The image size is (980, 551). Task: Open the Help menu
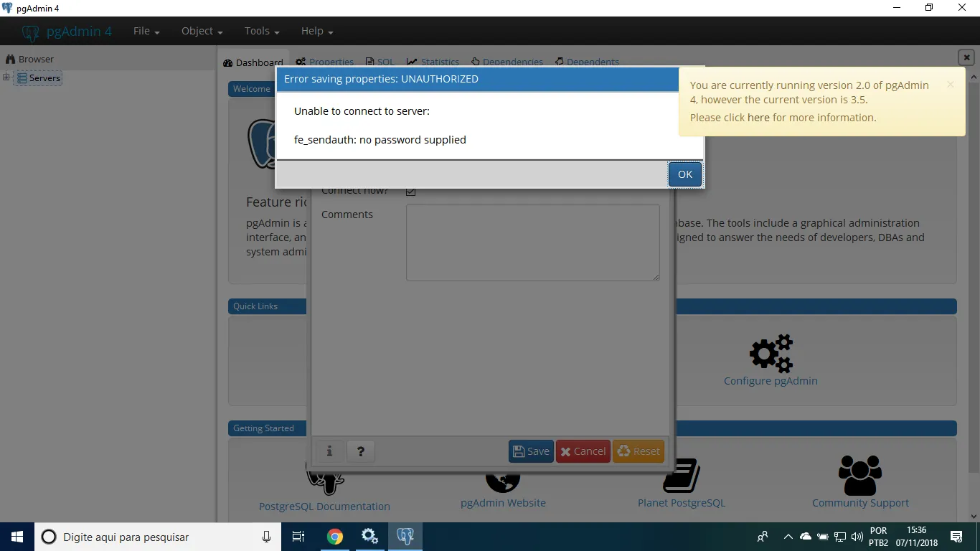pos(316,31)
